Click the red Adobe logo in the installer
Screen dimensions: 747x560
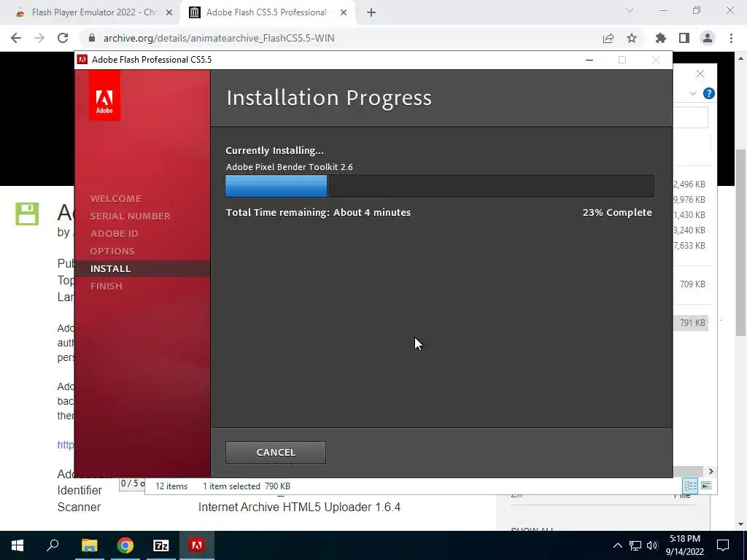[x=104, y=96]
